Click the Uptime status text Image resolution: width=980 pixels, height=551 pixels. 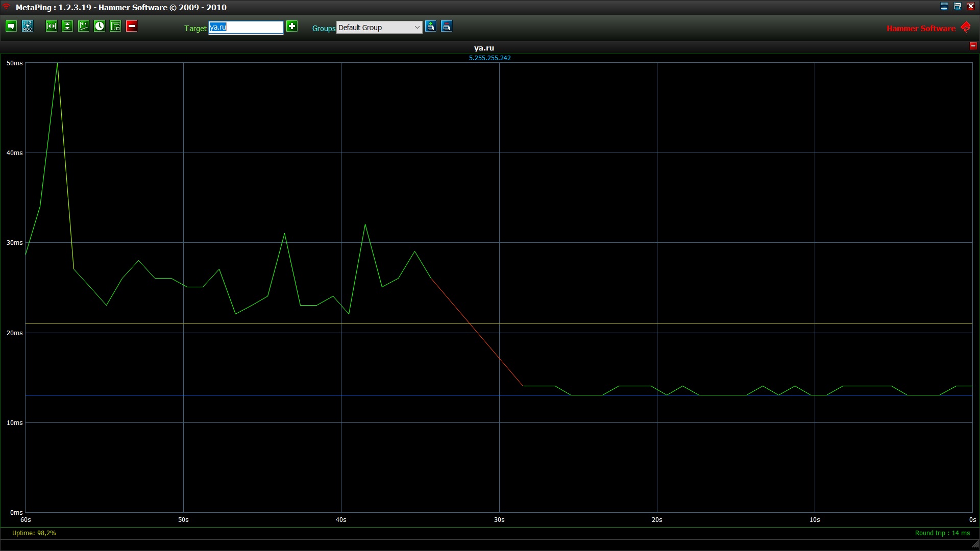[x=34, y=533]
